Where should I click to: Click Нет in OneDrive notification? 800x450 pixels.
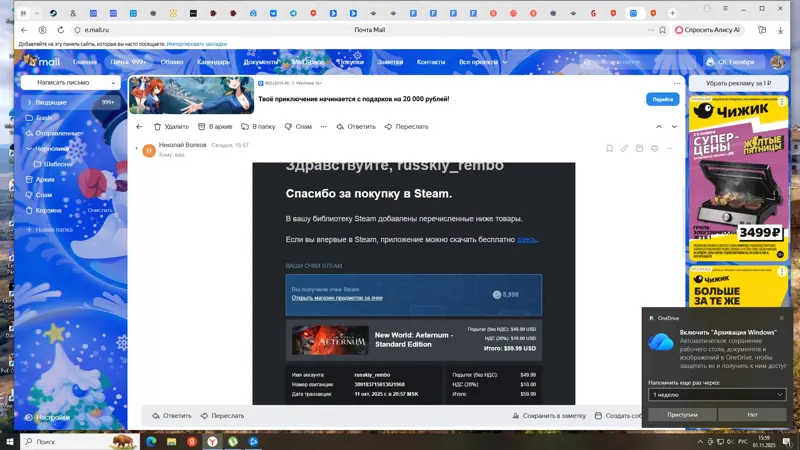(x=752, y=415)
